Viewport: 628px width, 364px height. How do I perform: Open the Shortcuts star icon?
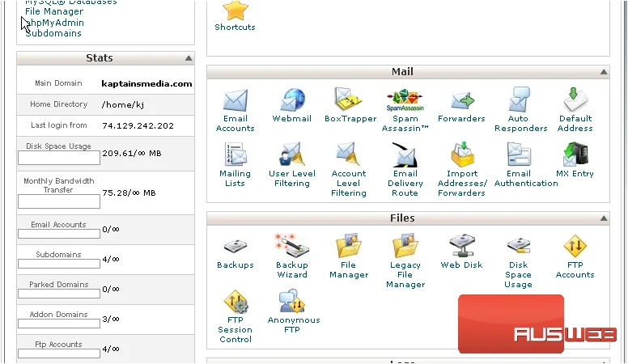(235, 11)
